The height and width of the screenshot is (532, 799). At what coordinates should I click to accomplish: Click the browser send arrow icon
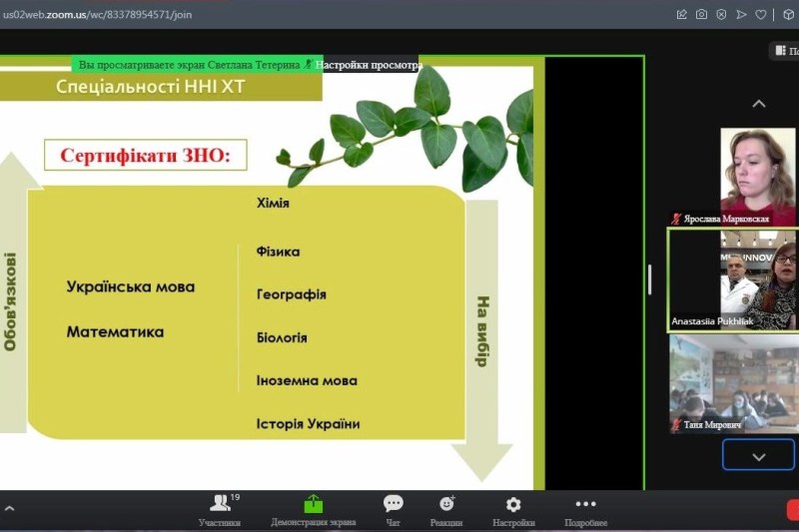[x=741, y=14]
